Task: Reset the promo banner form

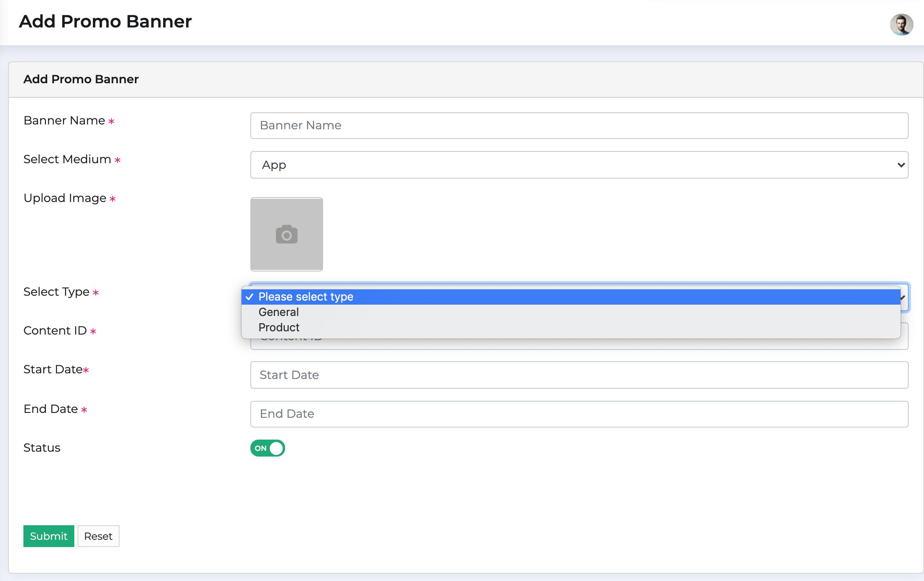Action: [x=98, y=536]
